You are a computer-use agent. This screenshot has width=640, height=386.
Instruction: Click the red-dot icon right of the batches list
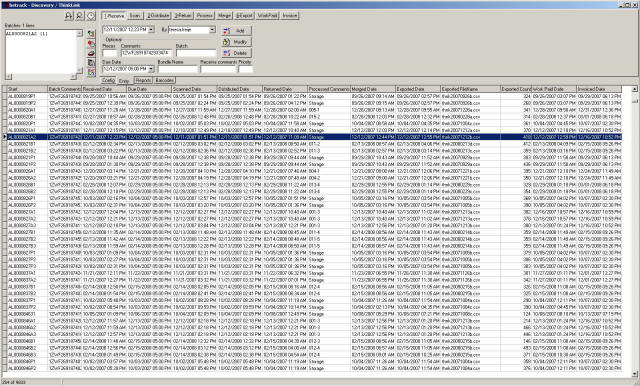click(x=91, y=43)
